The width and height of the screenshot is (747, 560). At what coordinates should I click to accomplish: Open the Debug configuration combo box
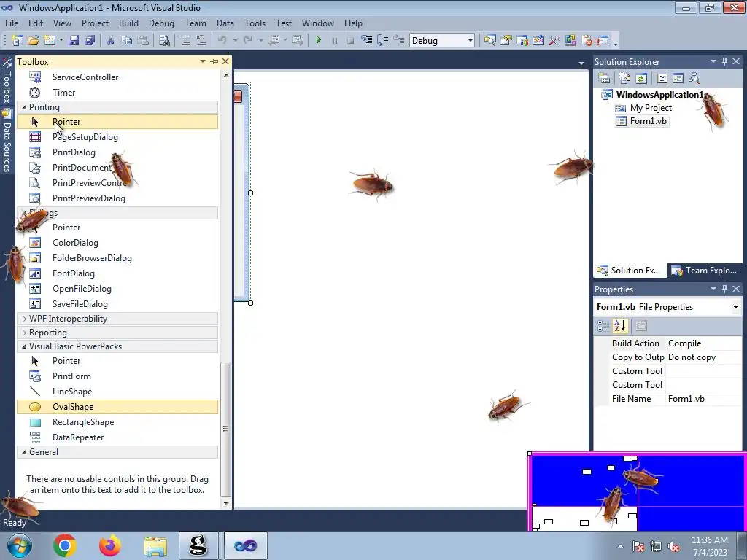point(441,41)
